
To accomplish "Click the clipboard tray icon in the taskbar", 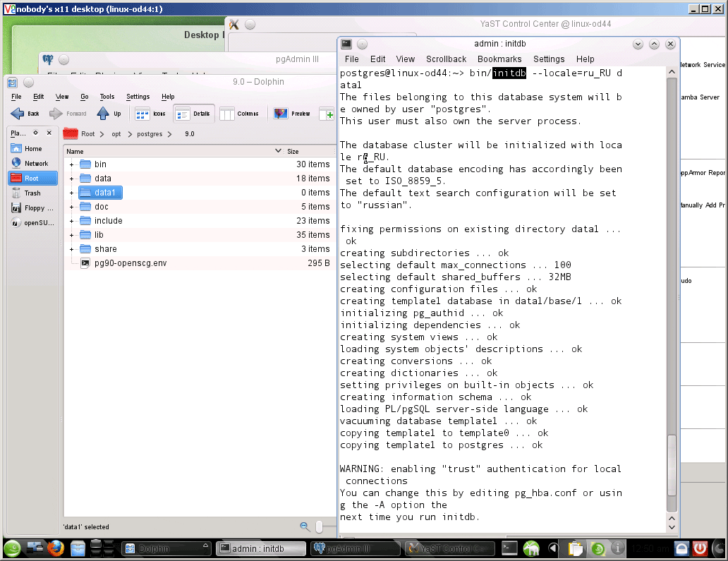I will [575, 549].
